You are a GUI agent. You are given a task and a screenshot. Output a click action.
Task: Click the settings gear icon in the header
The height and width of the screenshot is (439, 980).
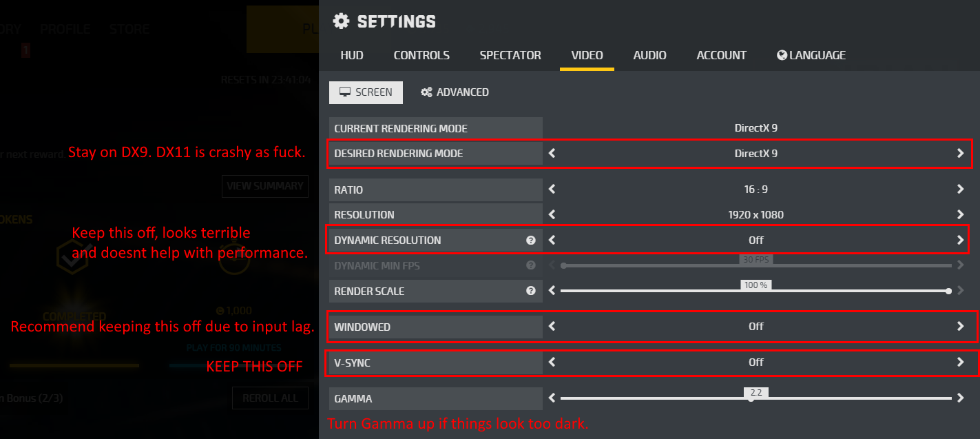coord(341,21)
